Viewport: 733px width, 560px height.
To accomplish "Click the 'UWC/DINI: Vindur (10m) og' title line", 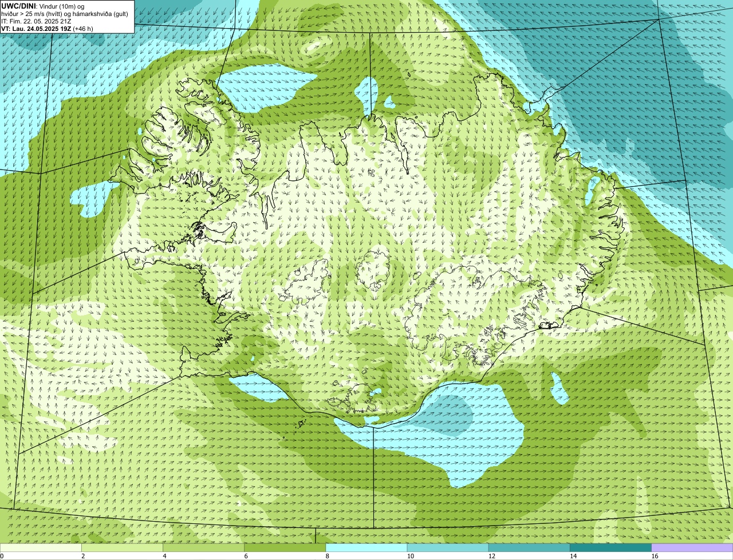I will [x=43, y=6].
